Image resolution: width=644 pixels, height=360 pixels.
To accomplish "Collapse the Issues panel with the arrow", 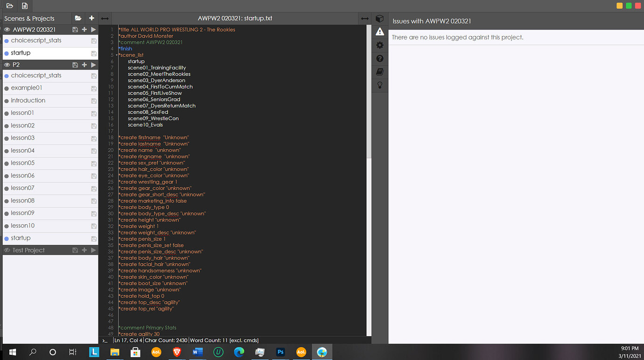I will pos(364,18).
